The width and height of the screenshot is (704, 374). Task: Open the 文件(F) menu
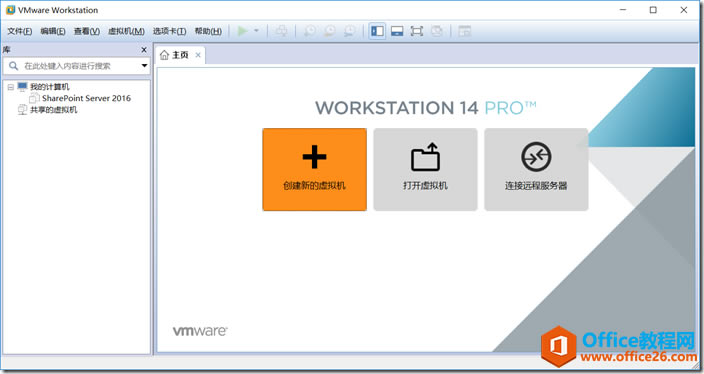click(x=19, y=31)
